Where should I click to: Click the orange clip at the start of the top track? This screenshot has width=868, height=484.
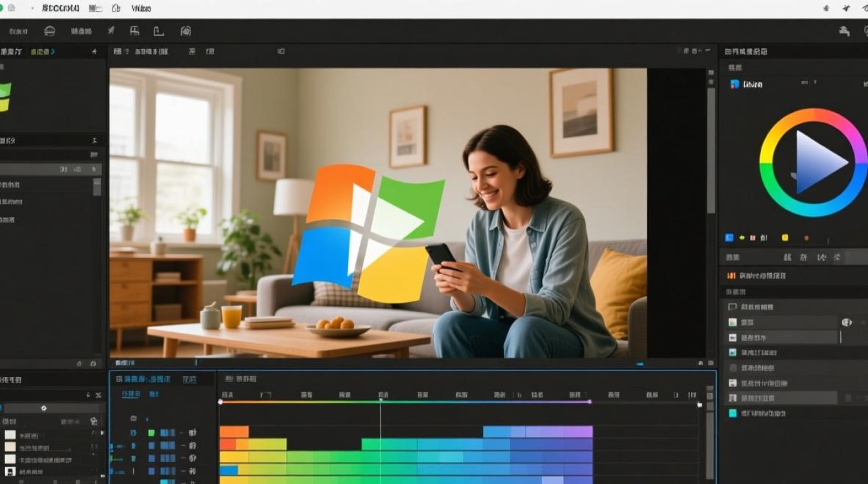(x=234, y=432)
